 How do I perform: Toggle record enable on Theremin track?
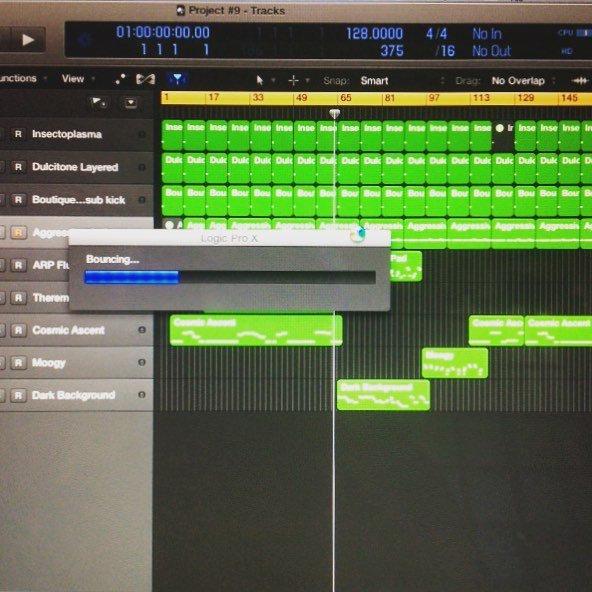(x=18, y=298)
